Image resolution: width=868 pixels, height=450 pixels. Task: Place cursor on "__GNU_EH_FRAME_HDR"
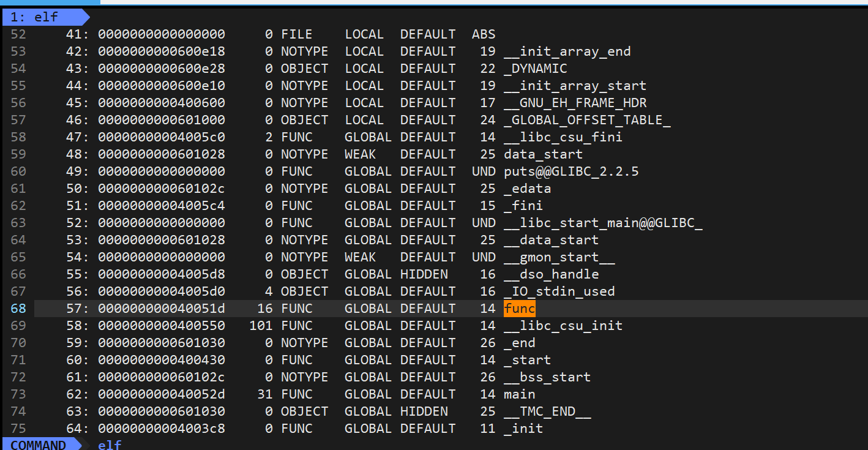(575, 103)
